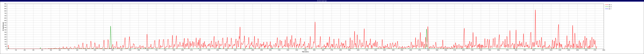Click the x-axis tick label 3500
The image size is (644, 54).
(x=314, y=50)
